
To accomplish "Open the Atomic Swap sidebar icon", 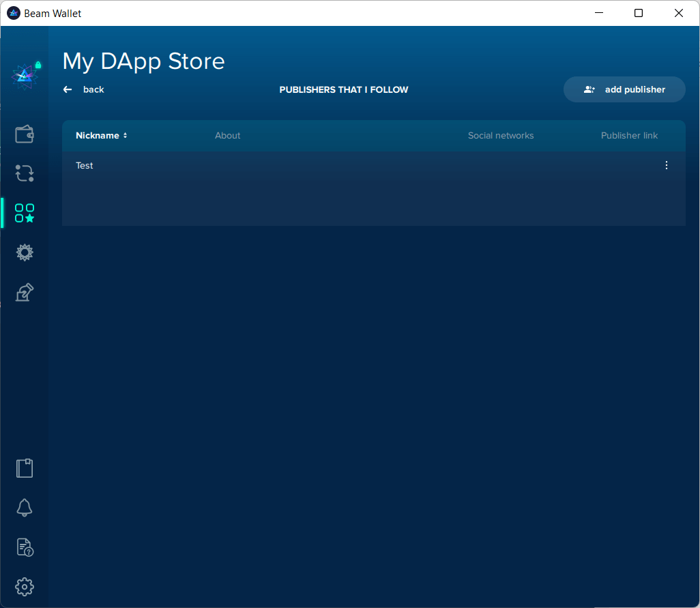I will point(25,173).
